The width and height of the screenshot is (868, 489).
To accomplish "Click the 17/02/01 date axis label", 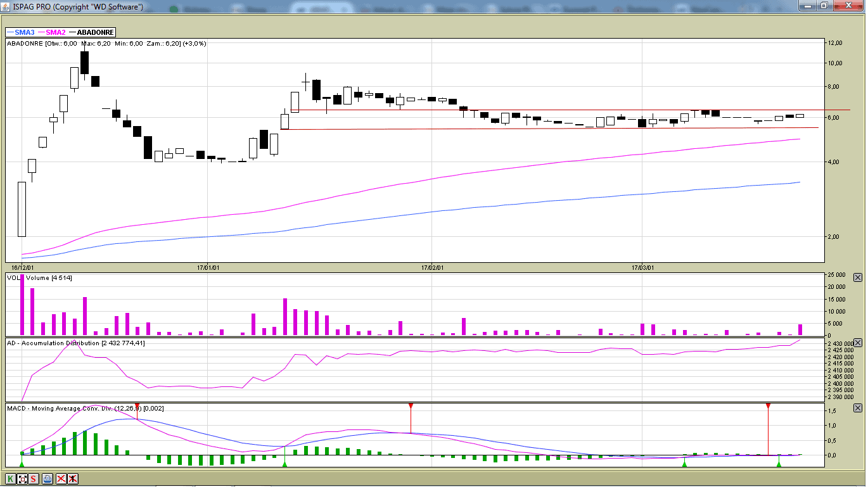I will 431,267.
